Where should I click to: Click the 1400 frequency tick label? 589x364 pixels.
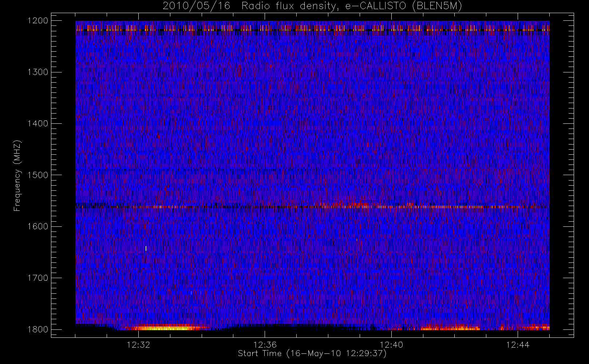coord(38,124)
